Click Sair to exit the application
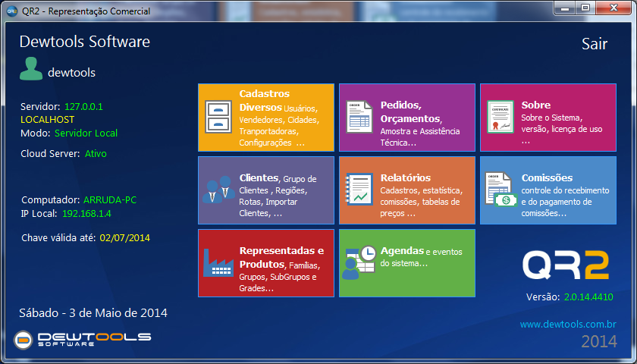This screenshot has width=637, height=364. (x=595, y=44)
